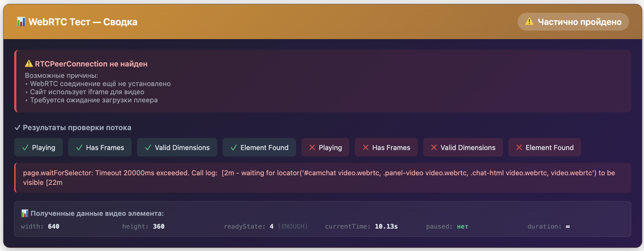Click the checkmark before 'Результаты проверки потока'
This screenshot has width=644, height=251.
point(17,128)
